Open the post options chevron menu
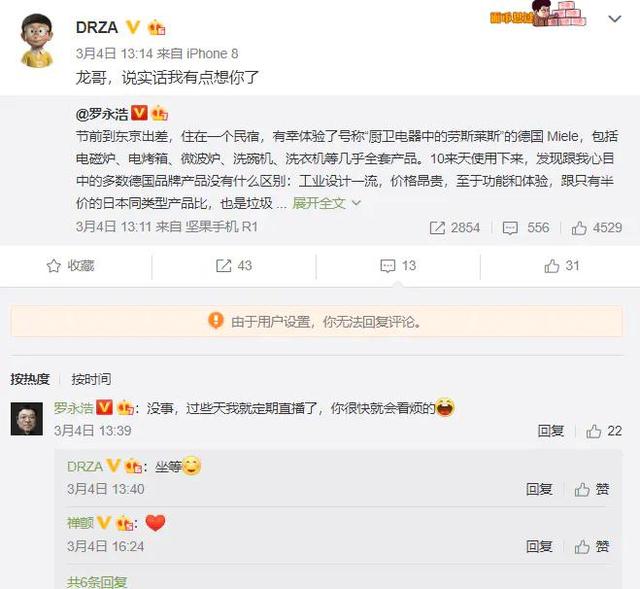Image resolution: width=640 pixels, height=589 pixels. click(x=614, y=19)
